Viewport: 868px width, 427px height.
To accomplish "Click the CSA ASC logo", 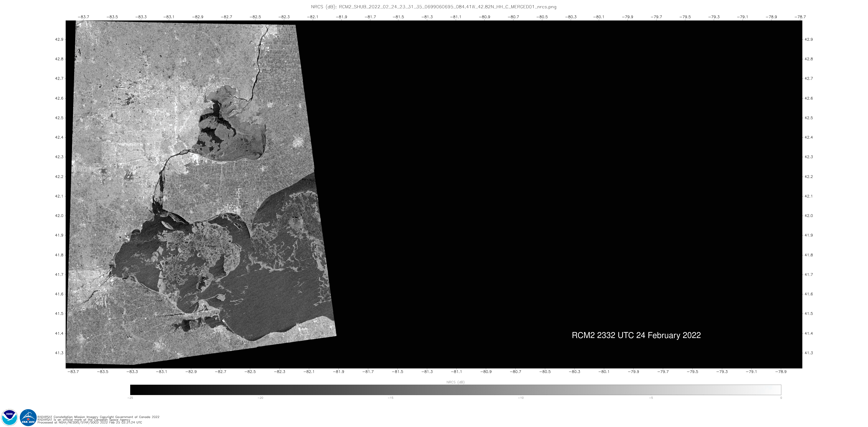I will click(28, 418).
